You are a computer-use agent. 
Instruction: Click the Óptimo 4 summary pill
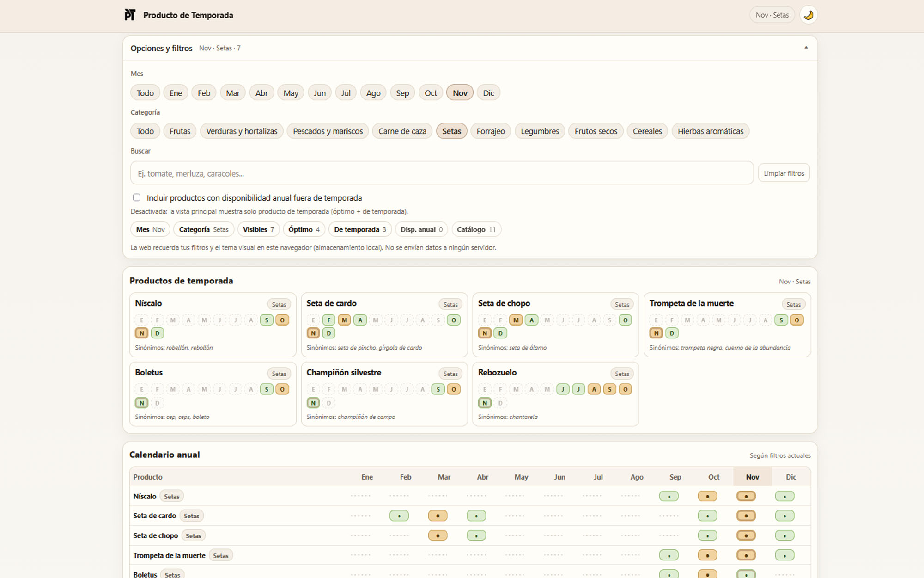pos(304,229)
